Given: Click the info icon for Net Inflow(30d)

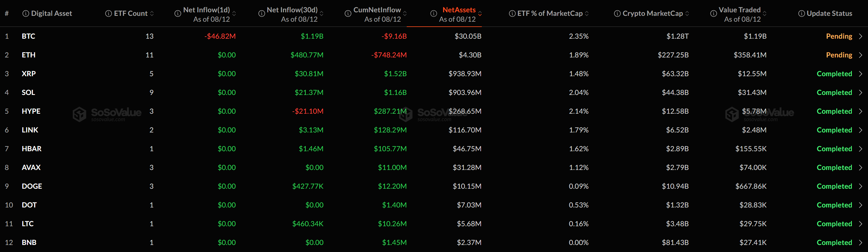Looking at the screenshot, I should click(261, 13).
